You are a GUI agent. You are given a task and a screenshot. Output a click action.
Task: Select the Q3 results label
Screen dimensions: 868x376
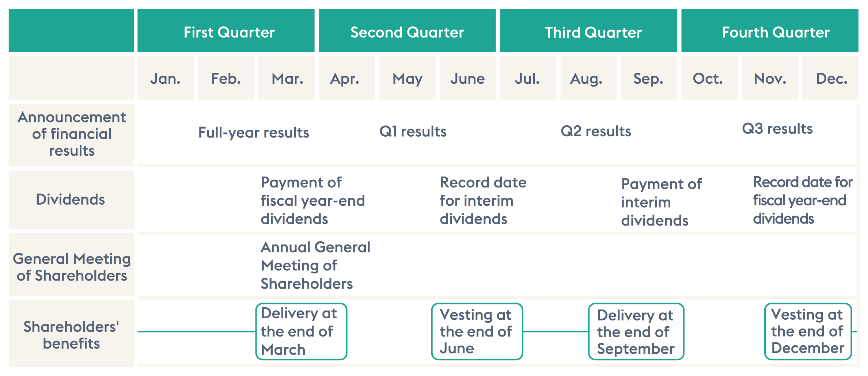[777, 129]
